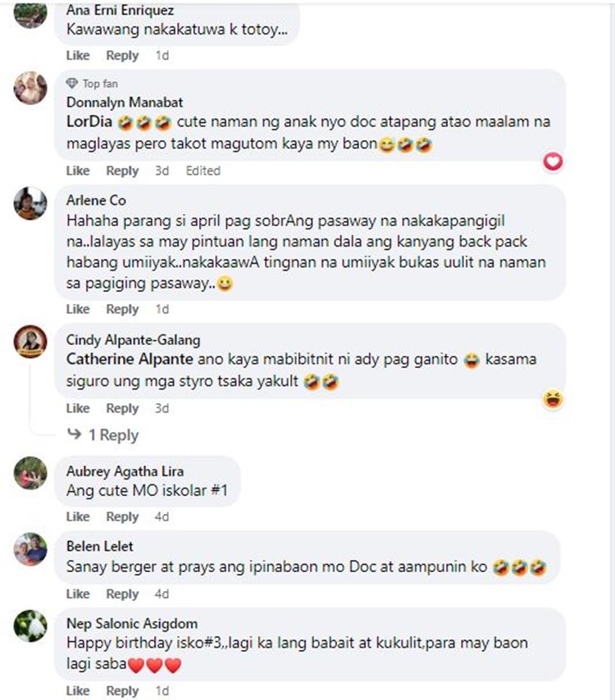Open the tagged LorDia profile link
The width and height of the screenshot is (615, 700).
click(x=89, y=121)
